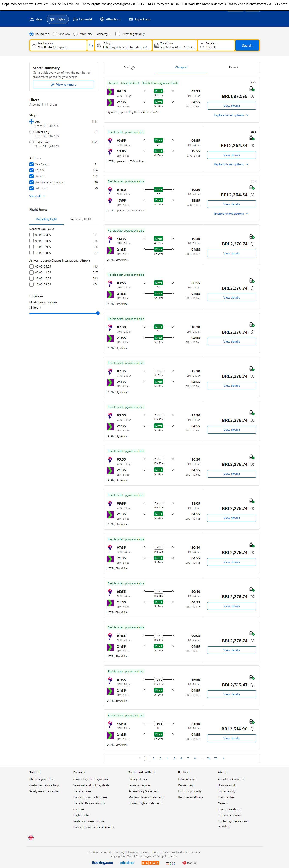Viewport: 289px width, 868px height.
Task: Click the Attractions icon in top navigation
Action: 102,19
